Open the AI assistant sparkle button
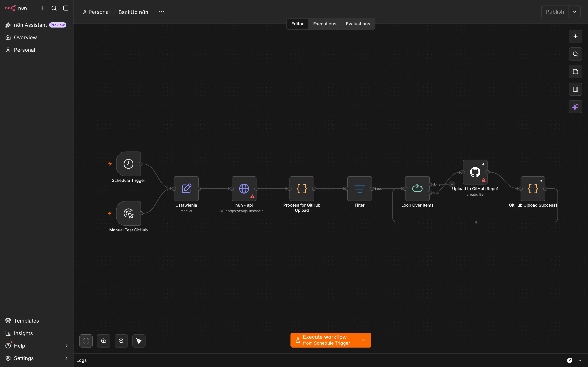The image size is (588, 367). (575, 107)
